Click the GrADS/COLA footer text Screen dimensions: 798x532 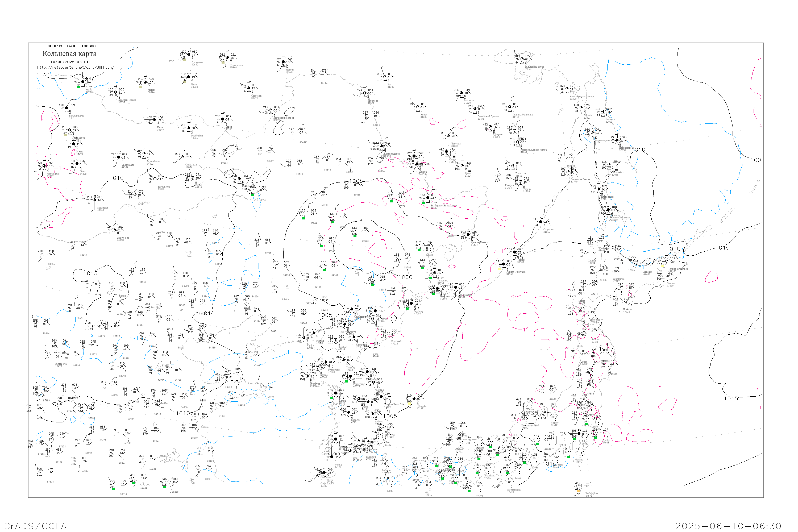pos(35,526)
